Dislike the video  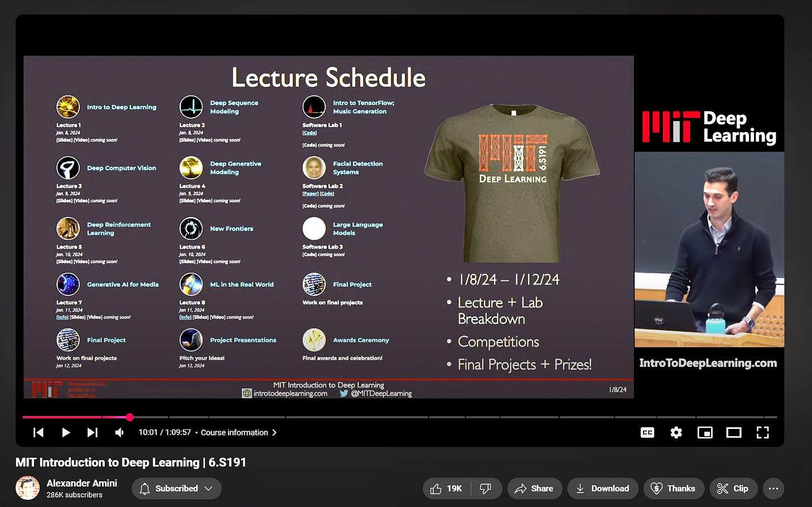[486, 489]
